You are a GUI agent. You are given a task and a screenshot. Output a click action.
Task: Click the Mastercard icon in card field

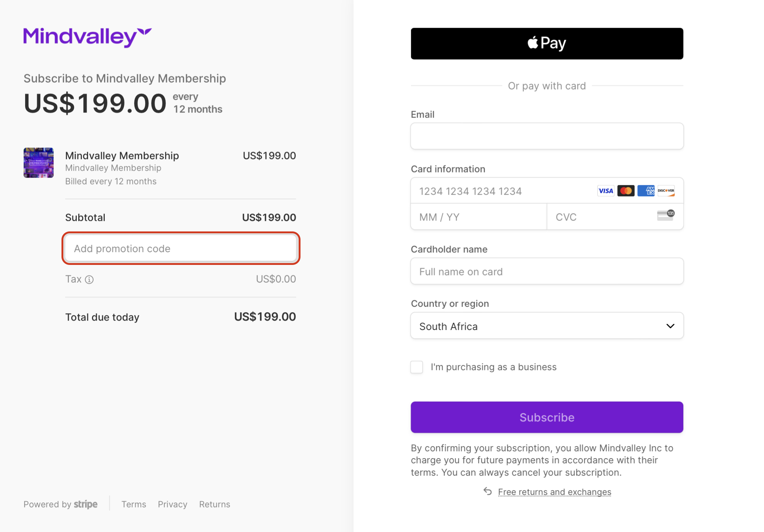pos(626,191)
